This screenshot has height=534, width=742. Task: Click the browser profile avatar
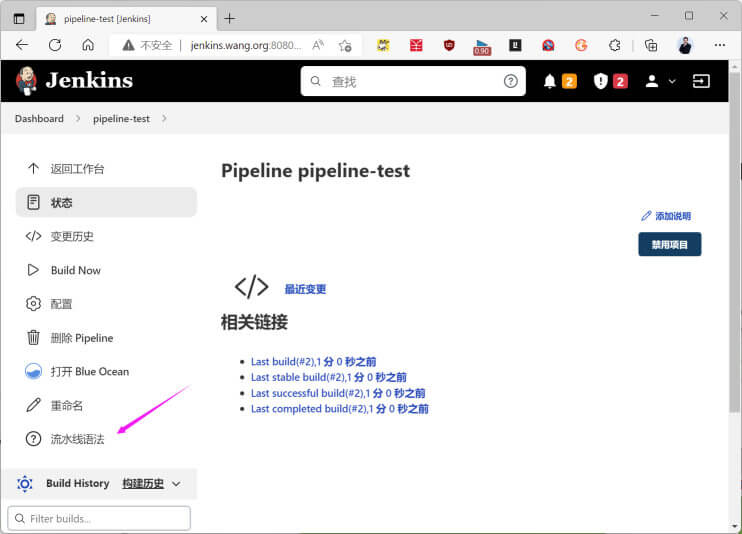[685, 45]
